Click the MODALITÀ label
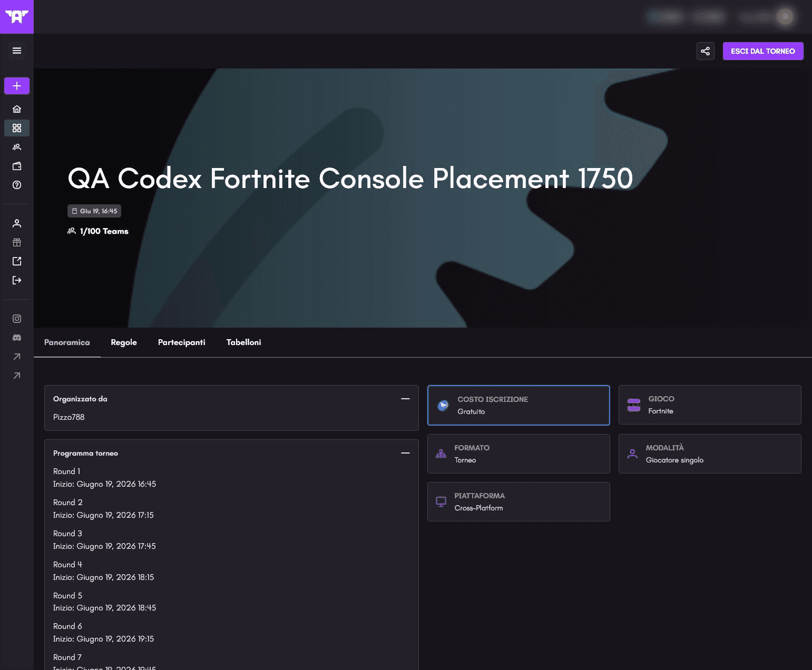The height and width of the screenshot is (670, 812). point(665,448)
